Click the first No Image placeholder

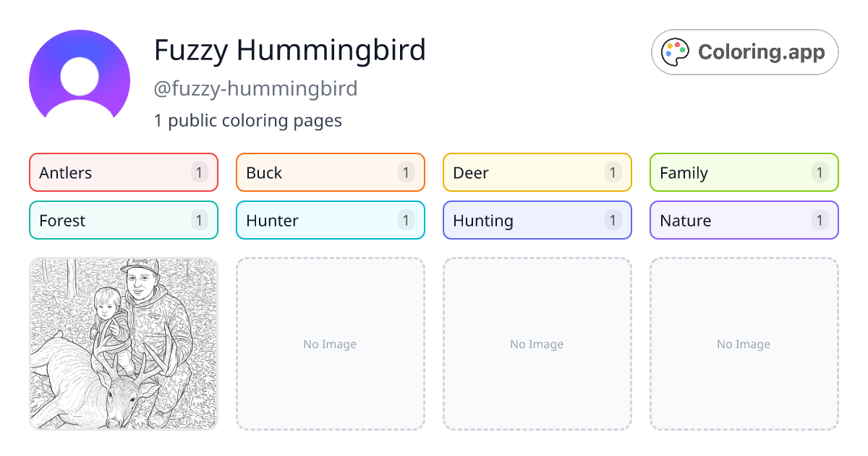tap(330, 344)
